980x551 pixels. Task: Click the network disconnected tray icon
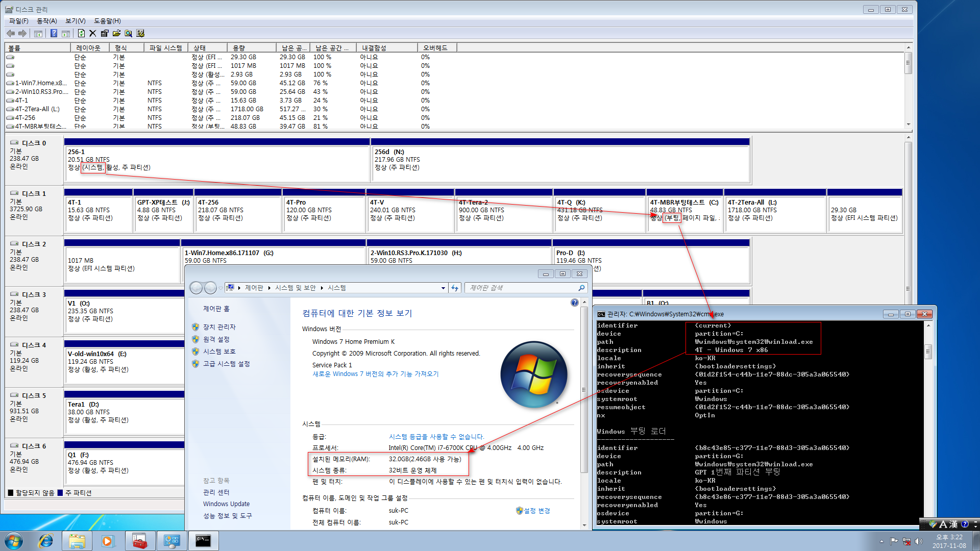click(x=906, y=541)
